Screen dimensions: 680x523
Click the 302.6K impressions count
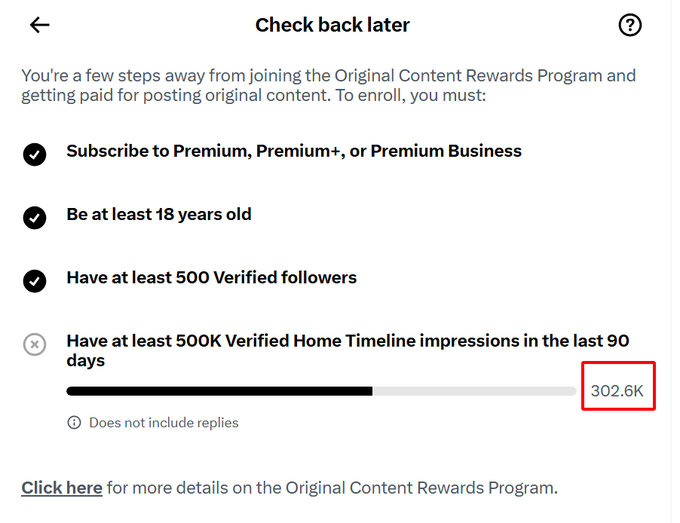click(x=617, y=391)
